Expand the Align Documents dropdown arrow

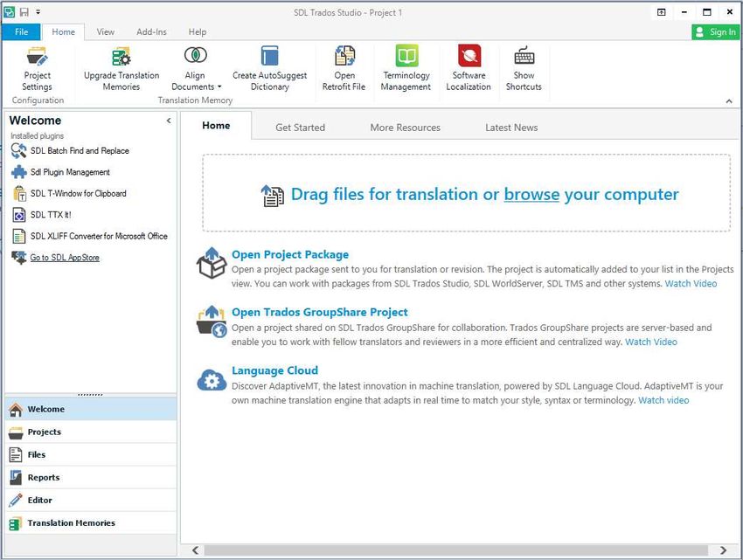[219, 87]
